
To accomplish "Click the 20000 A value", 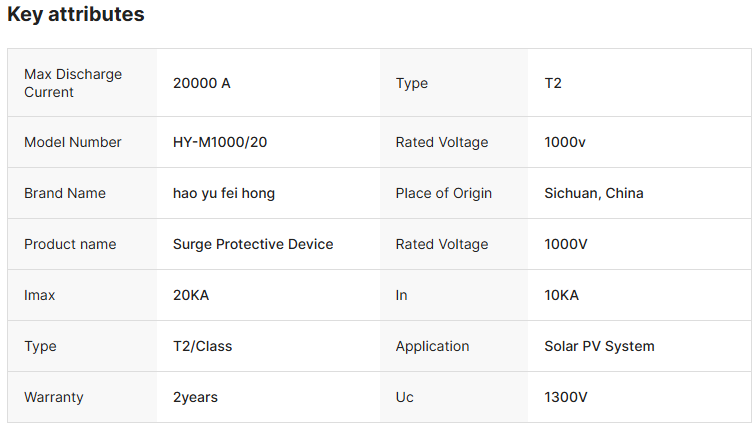I will (x=202, y=83).
